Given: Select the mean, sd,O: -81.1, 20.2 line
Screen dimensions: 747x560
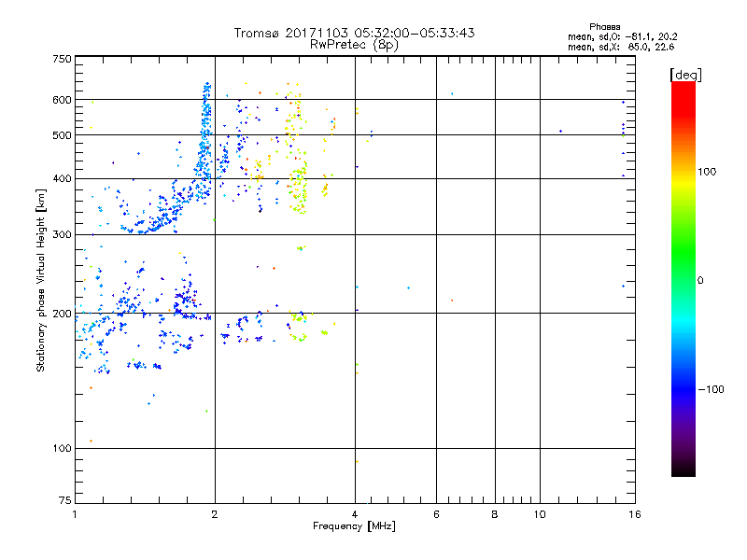Looking at the screenshot, I should (x=622, y=36).
